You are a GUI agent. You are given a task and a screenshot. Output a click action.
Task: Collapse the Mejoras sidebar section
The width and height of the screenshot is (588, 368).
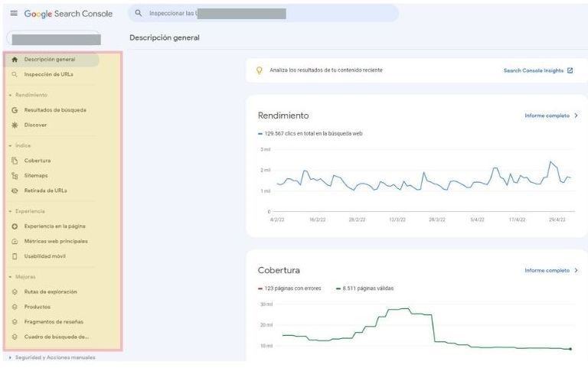[10, 277]
